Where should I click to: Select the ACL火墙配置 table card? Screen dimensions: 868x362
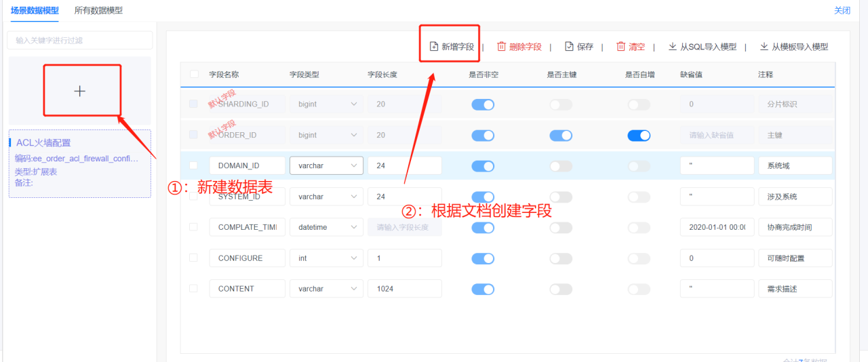(80, 163)
